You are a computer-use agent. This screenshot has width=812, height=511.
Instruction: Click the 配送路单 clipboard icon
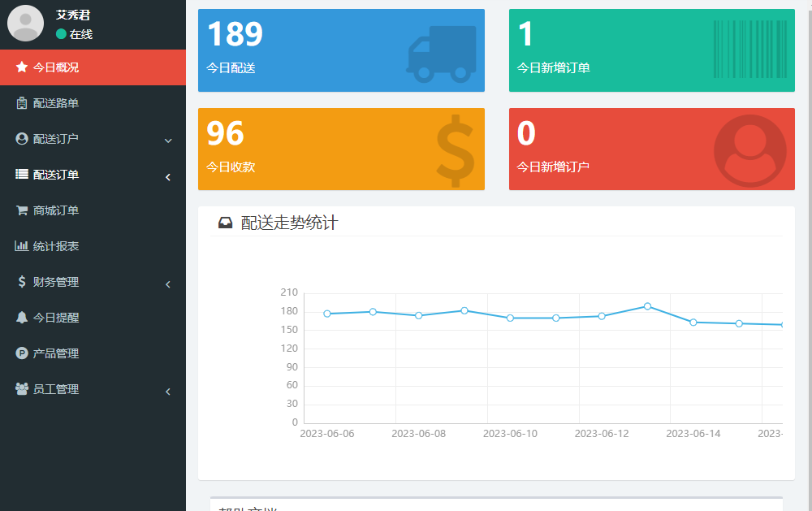click(x=22, y=103)
